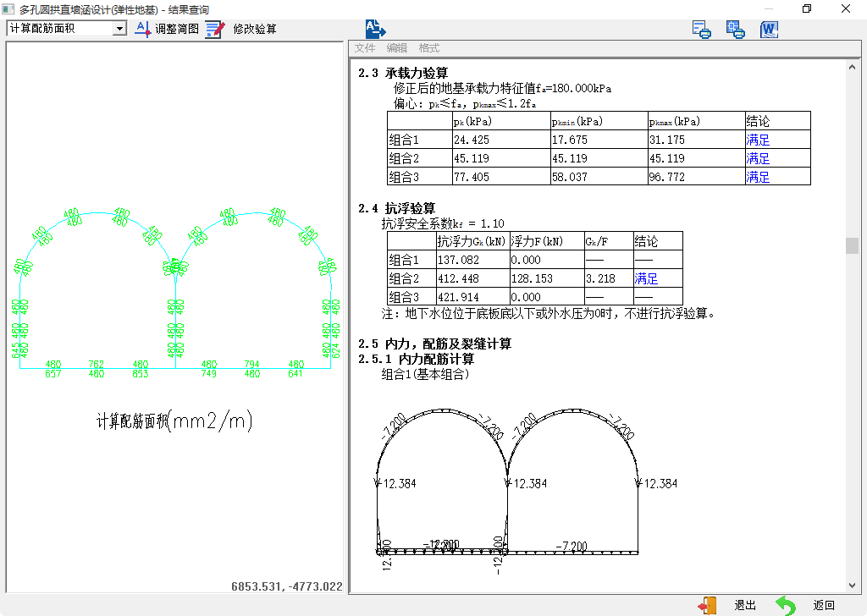Viewport: 867px width, 616px height.
Task: Click the rebar value 762 on bottom slab
Action: 97,364
